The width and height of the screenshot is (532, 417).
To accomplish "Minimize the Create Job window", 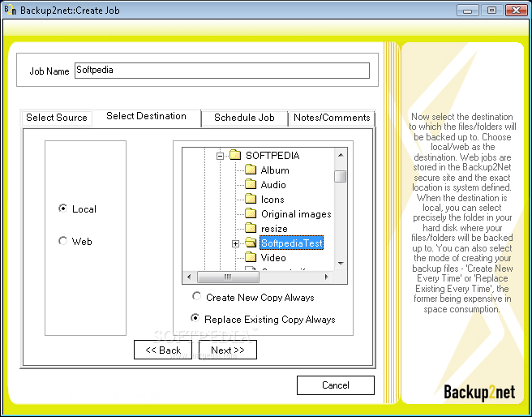I will click(468, 11).
